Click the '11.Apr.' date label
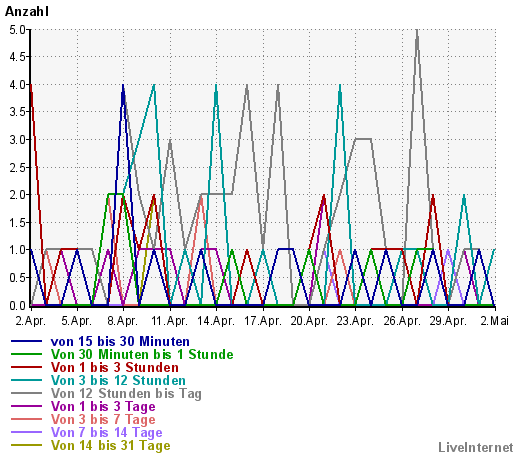This screenshot has height=457, width=520. [x=170, y=321]
